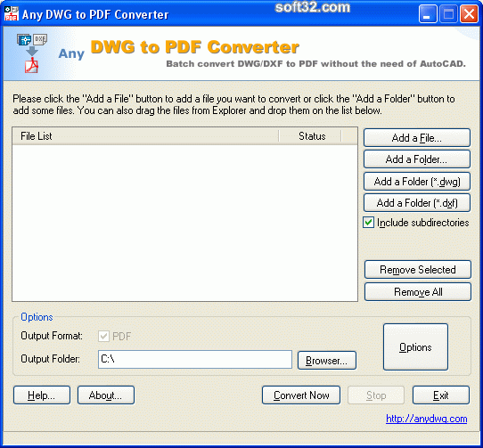The image size is (483, 448).
Task: Toggle the PDF output format checkbox
Action: click(x=103, y=336)
